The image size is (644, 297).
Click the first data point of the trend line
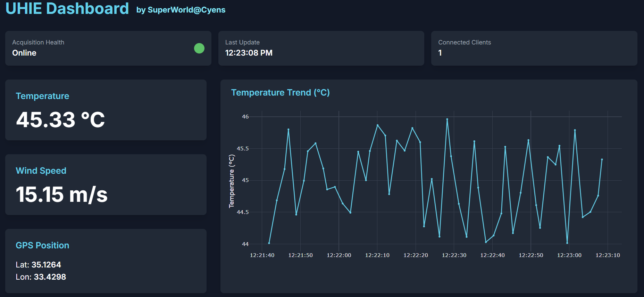pyautogui.click(x=269, y=243)
